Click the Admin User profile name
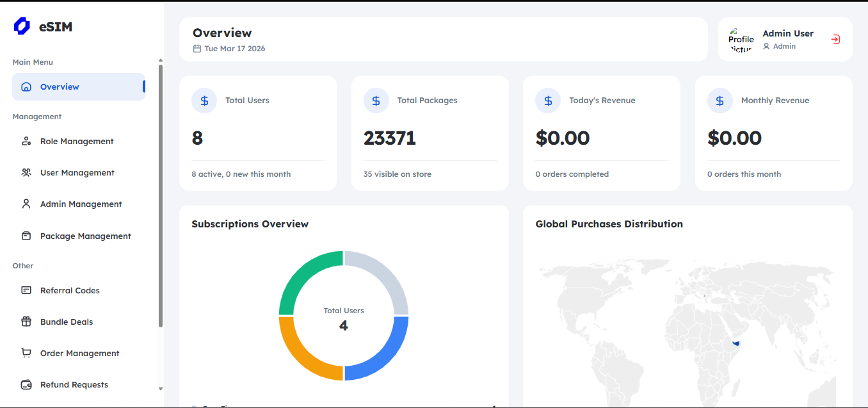 click(x=788, y=33)
